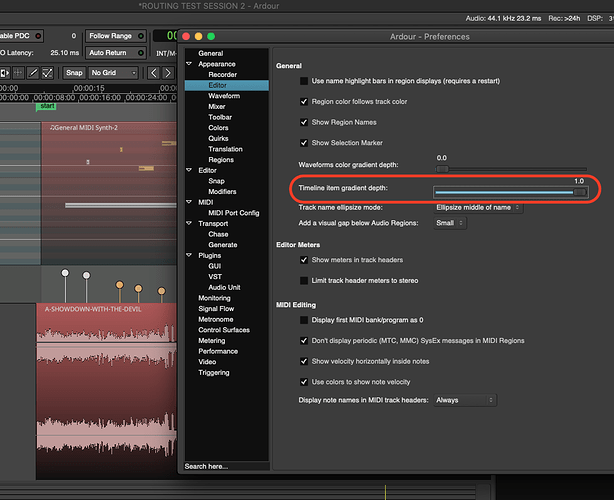This screenshot has width=614, height=500.
Task: Collapse the Appearance tree section
Action: pyautogui.click(x=189, y=63)
